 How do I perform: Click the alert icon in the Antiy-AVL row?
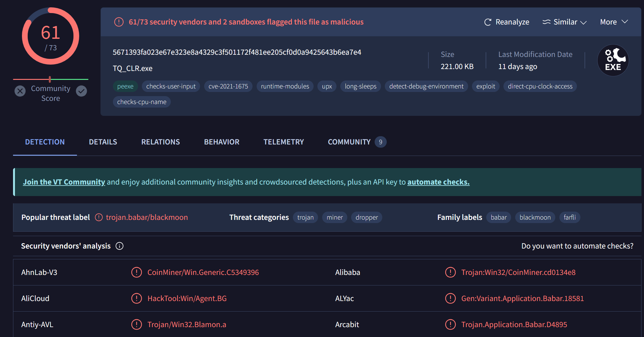136,325
